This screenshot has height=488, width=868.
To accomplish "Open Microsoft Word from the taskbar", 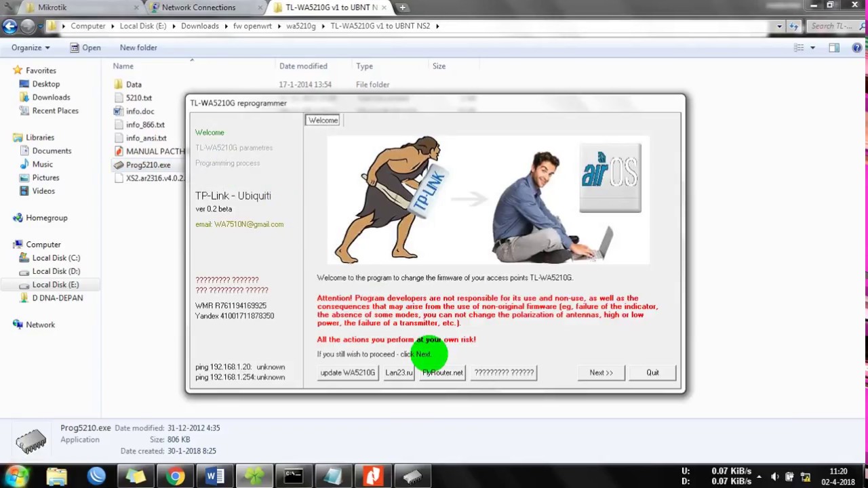I will 214,476.
